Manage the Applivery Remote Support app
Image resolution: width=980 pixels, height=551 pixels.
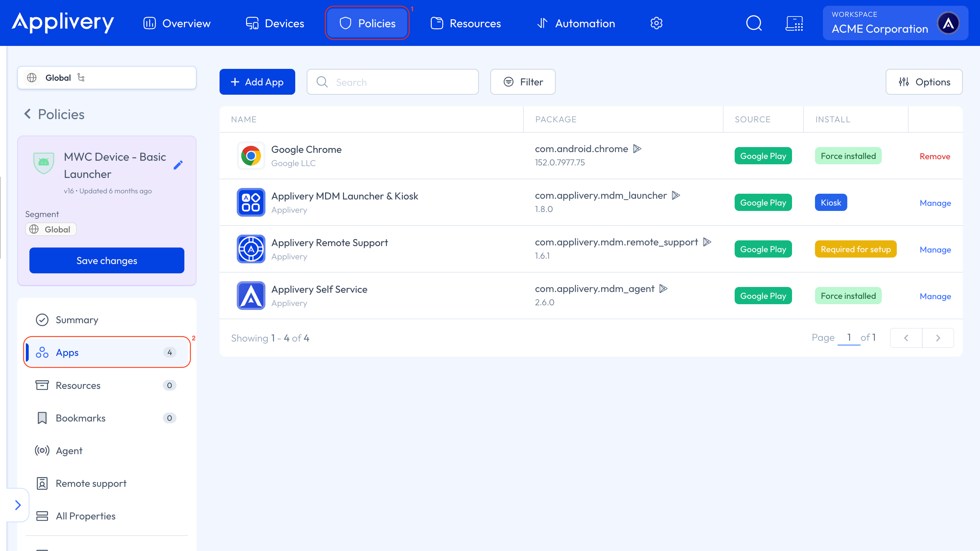point(935,250)
